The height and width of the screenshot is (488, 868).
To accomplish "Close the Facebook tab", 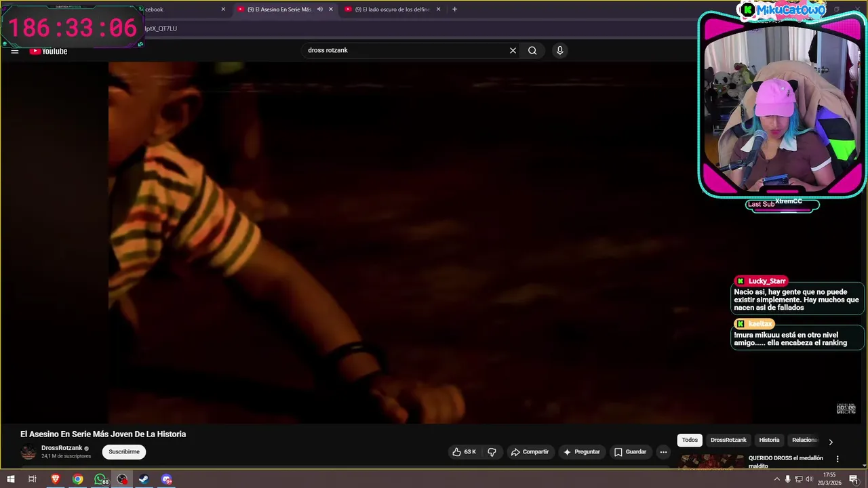I will tap(223, 9).
